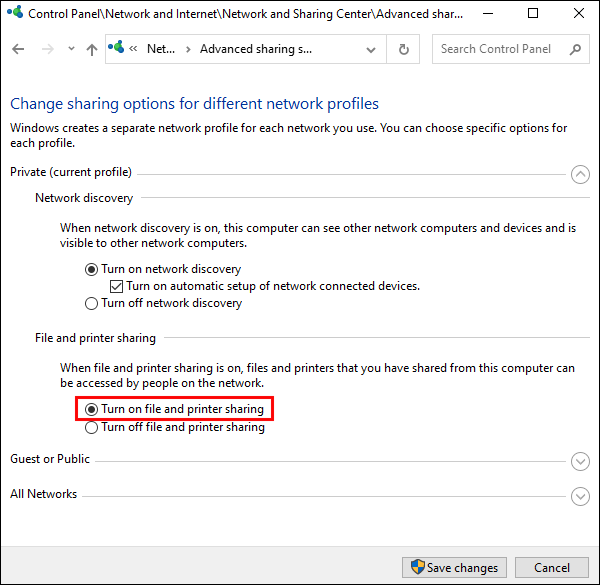Viewport: 600px width, 585px height.
Task: Select Turn on file and printer sharing
Action: click(x=174, y=409)
